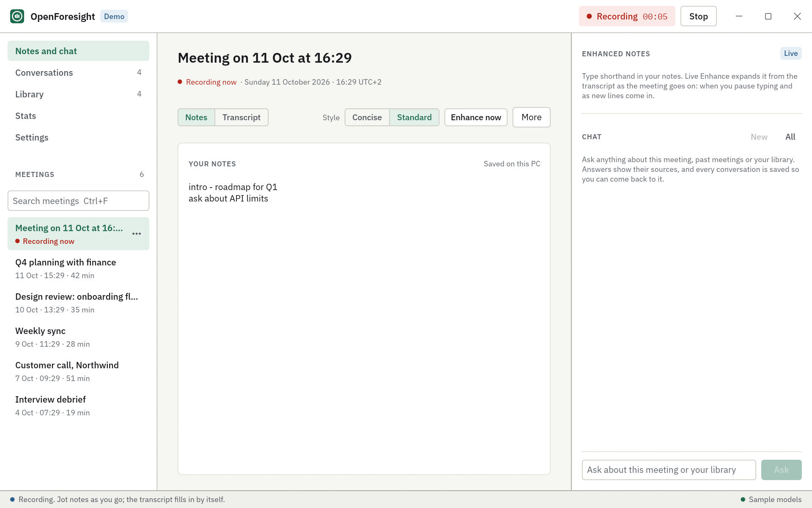Screen dimensions: 812x508
Task: Click the Meetings count of 6
Action: click(x=142, y=174)
